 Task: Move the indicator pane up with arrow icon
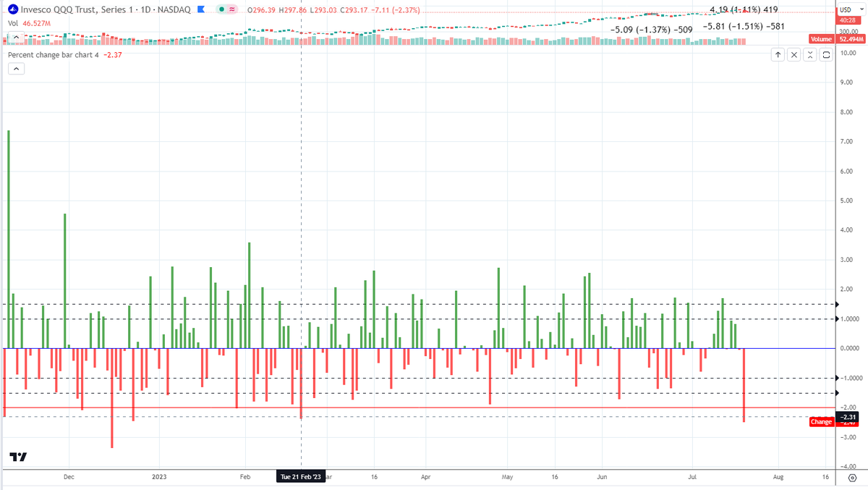778,54
